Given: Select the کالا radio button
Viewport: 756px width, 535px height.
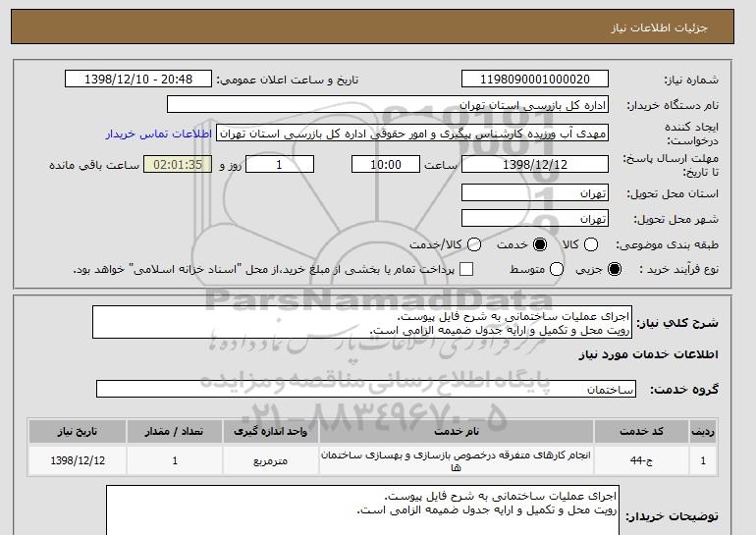Looking at the screenshot, I should pos(591,244).
